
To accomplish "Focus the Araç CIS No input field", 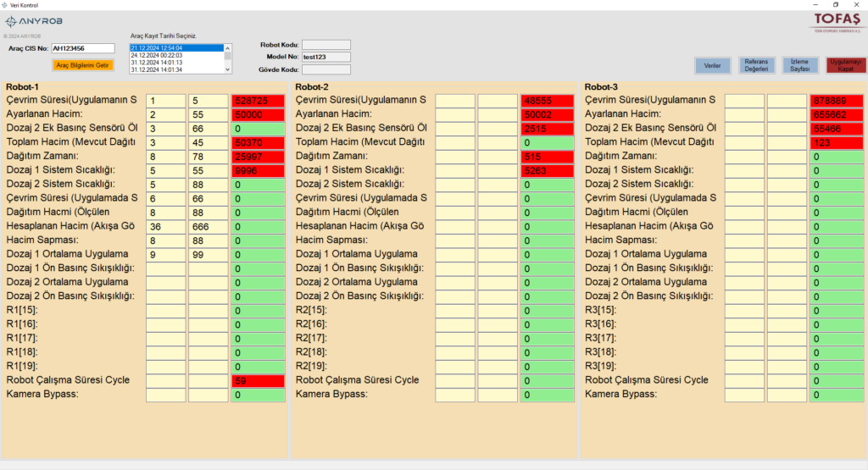I will pyautogui.click(x=83, y=49).
